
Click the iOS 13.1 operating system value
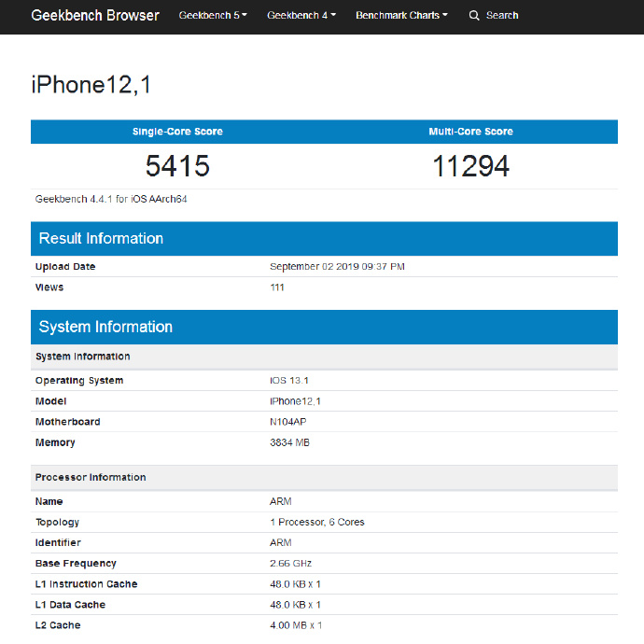pyautogui.click(x=288, y=381)
